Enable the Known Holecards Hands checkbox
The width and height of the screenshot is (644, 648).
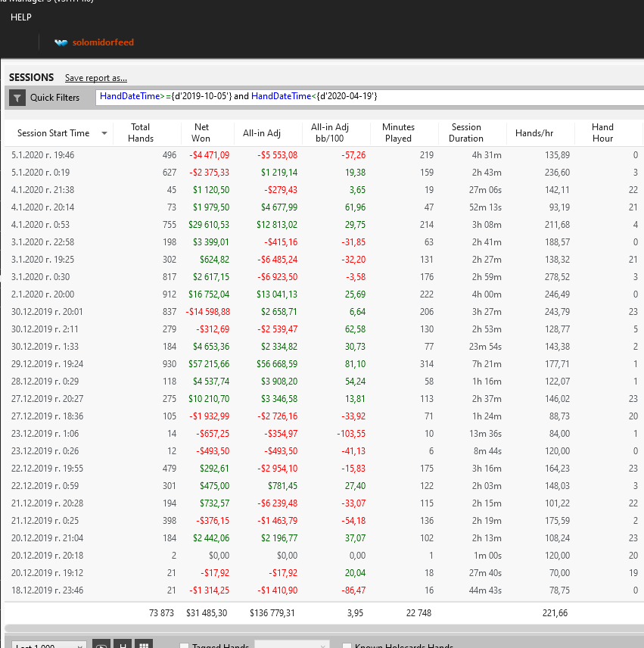347,646
